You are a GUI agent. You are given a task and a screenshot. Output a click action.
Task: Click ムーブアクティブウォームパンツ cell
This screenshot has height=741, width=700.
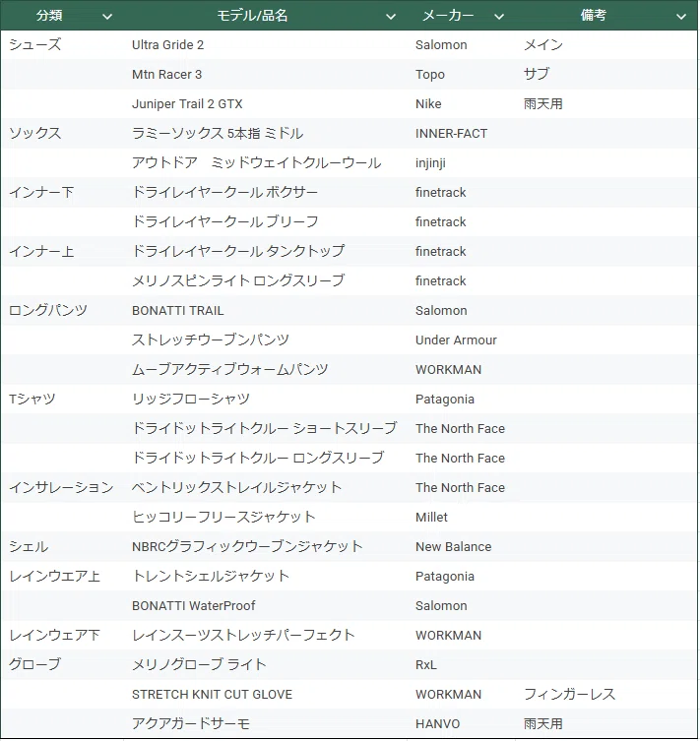coord(229,370)
